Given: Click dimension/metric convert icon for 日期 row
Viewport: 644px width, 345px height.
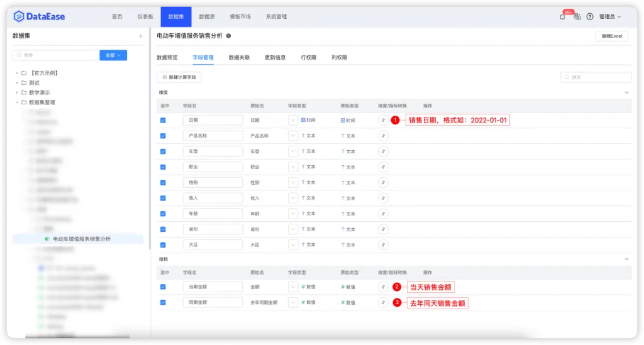Looking at the screenshot, I should (383, 120).
